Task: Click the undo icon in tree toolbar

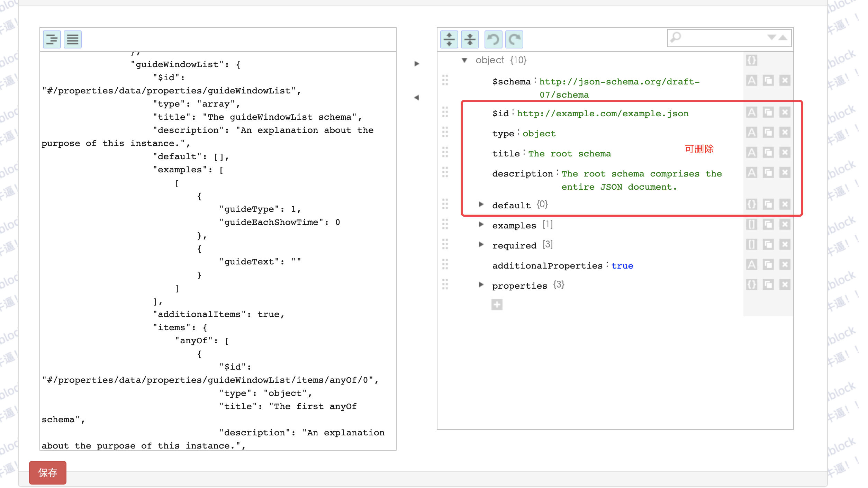Action: (x=493, y=39)
